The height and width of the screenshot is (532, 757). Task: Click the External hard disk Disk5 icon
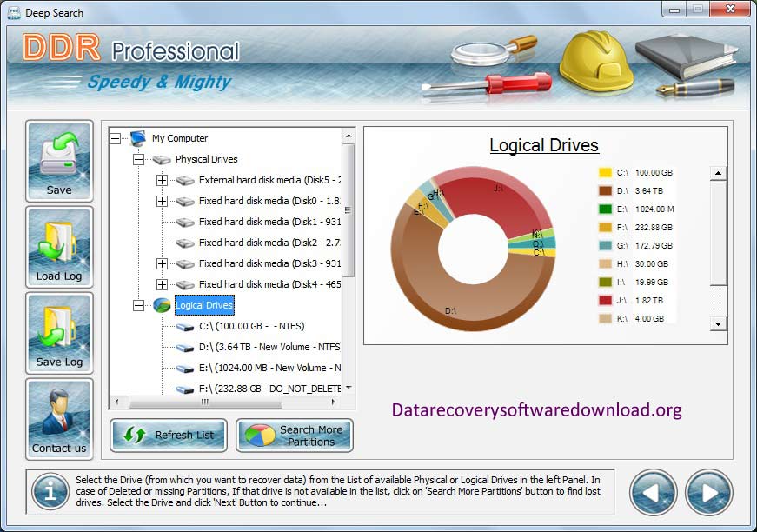point(185,181)
